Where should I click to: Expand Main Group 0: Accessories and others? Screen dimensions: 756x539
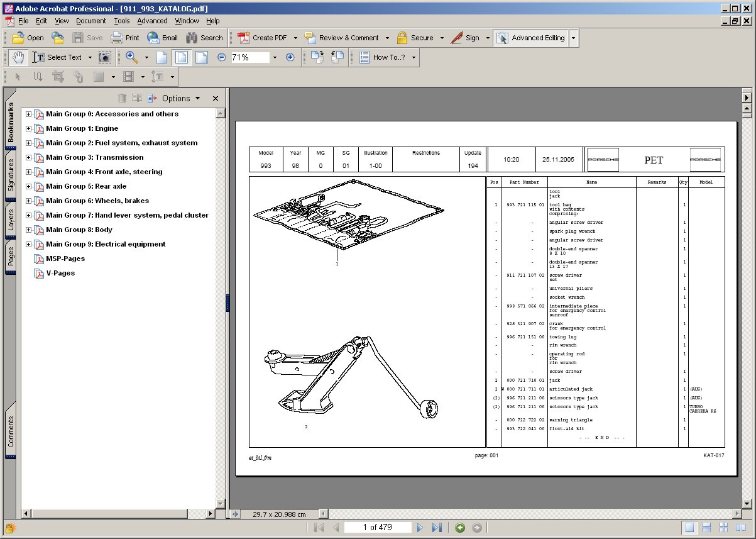pyautogui.click(x=28, y=114)
